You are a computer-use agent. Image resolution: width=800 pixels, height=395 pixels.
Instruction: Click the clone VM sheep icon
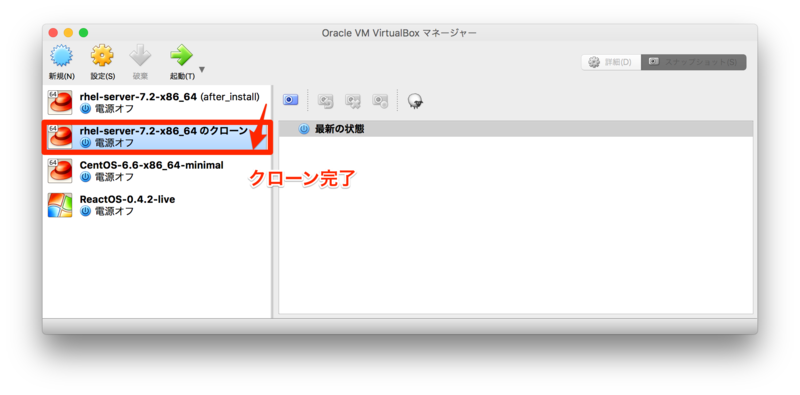(x=415, y=102)
